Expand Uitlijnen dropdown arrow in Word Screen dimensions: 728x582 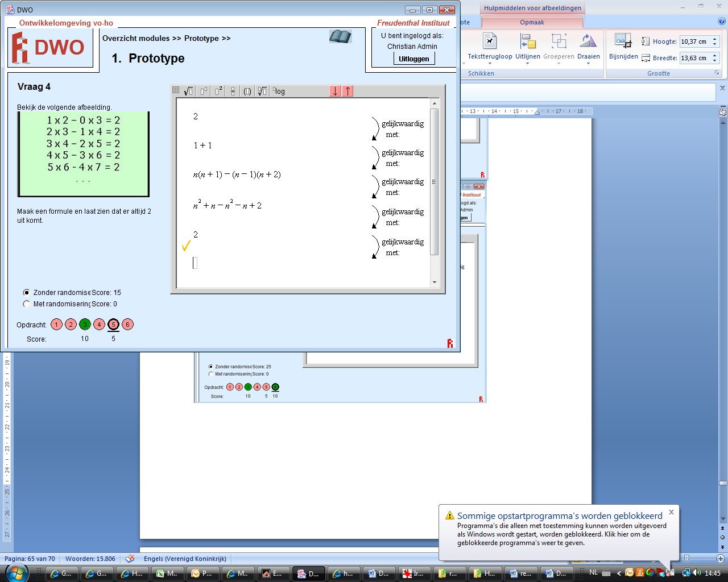pos(528,63)
